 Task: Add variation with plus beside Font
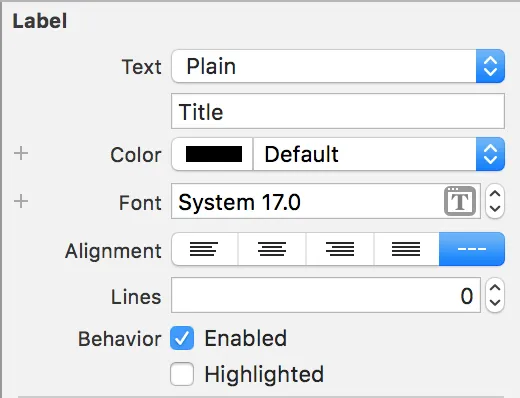(x=21, y=201)
